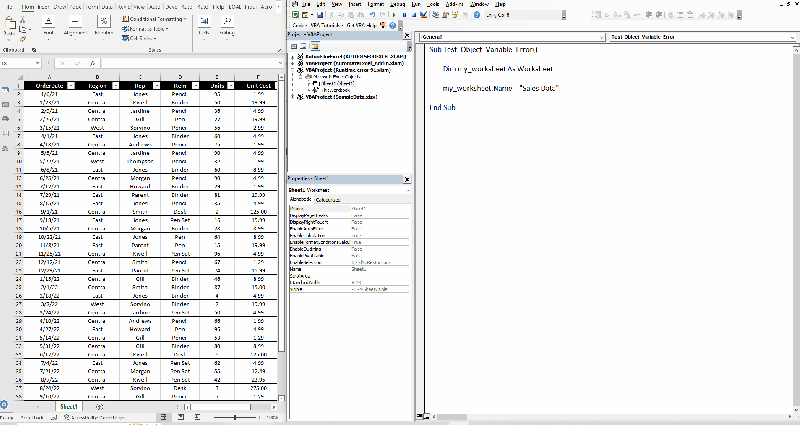Open the Alignment group button
Image resolution: width=800 pixels, height=425 pixels.
[75, 26]
